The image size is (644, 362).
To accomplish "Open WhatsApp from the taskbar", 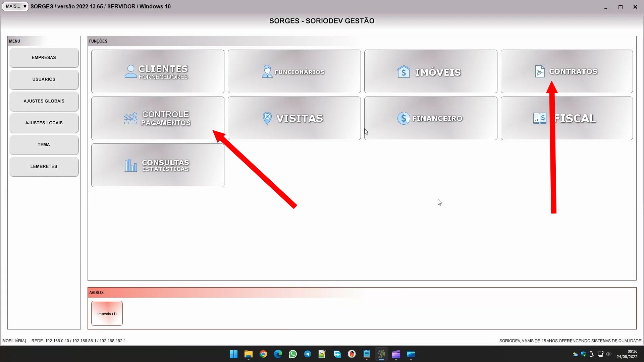I will 292,354.
